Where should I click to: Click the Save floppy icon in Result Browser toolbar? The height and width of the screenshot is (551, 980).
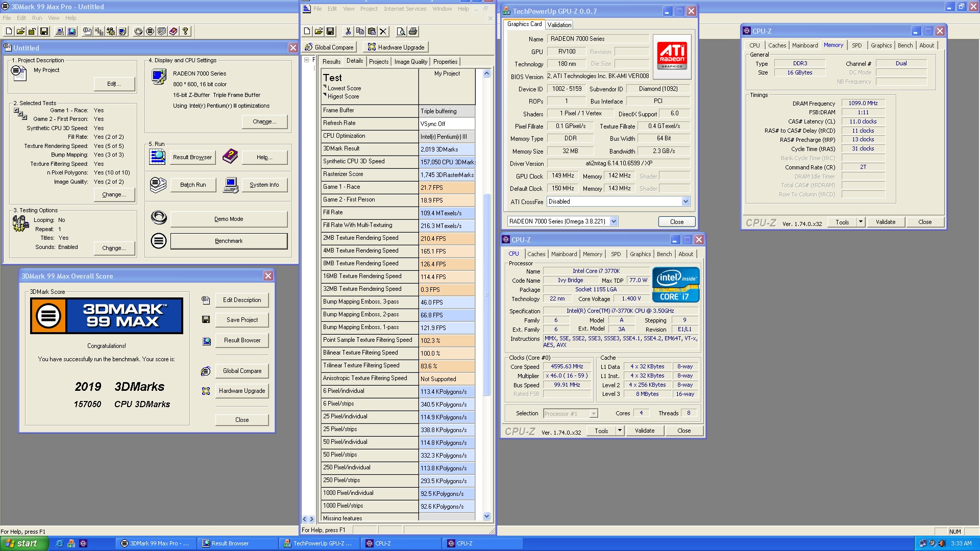pos(330,32)
